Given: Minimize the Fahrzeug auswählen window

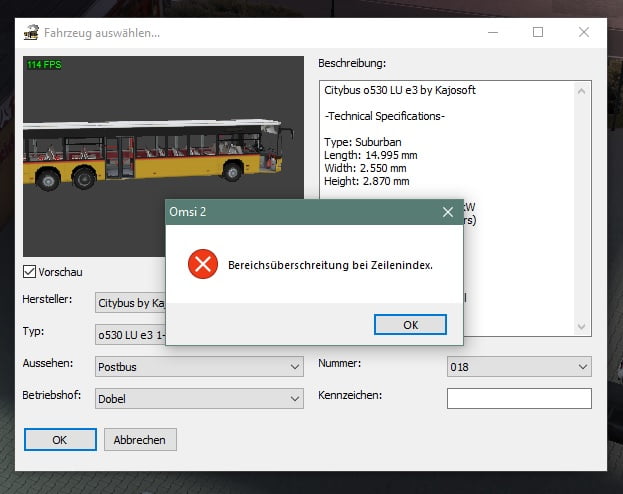Looking at the screenshot, I should click(492, 32).
